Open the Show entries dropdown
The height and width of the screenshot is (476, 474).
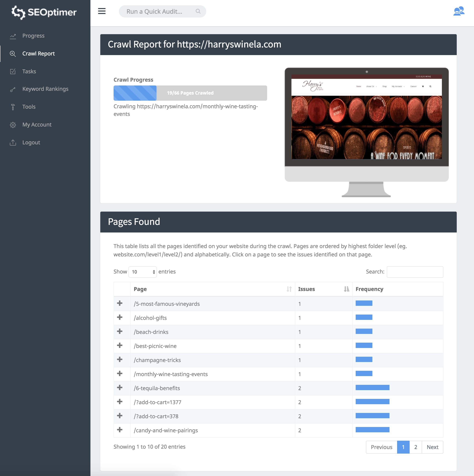[x=142, y=272]
